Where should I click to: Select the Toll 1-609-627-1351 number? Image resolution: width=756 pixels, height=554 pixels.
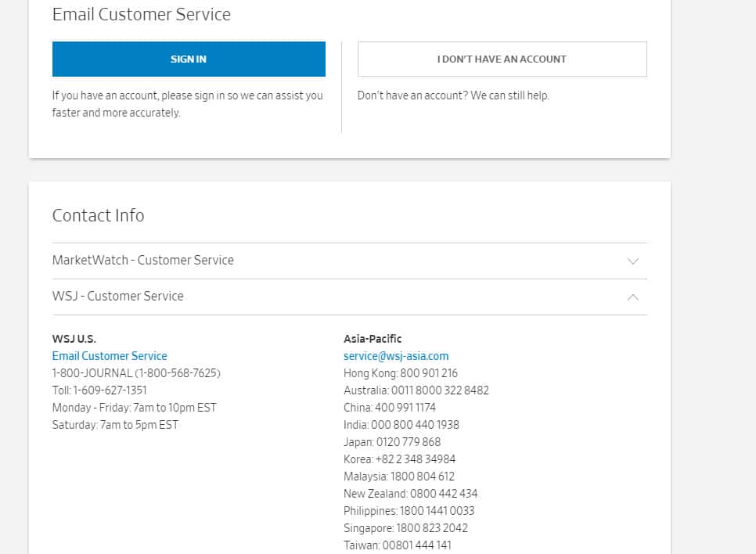pyautogui.click(x=99, y=390)
